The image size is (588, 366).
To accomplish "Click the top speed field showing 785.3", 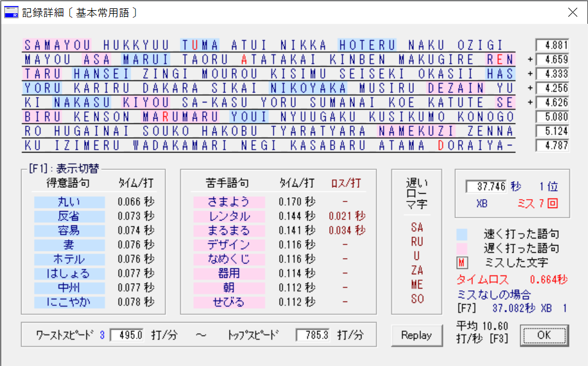I will coord(312,335).
